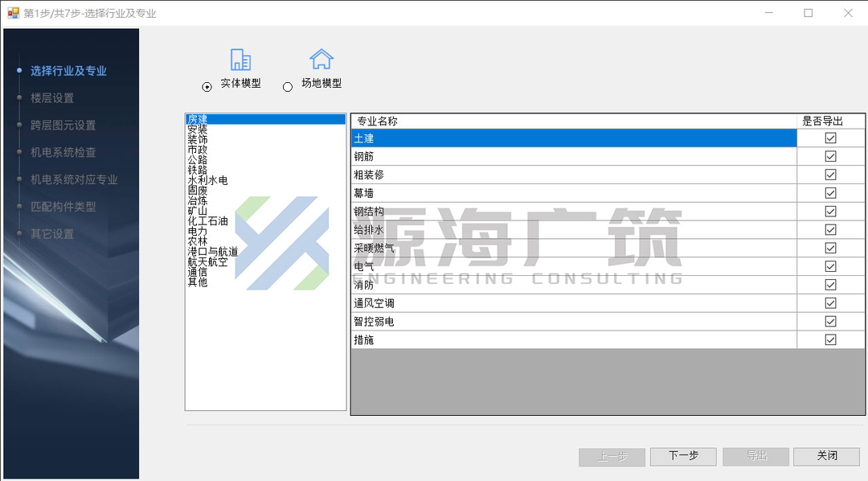
Task: Click the 下一步 button
Action: click(x=683, y=457)
